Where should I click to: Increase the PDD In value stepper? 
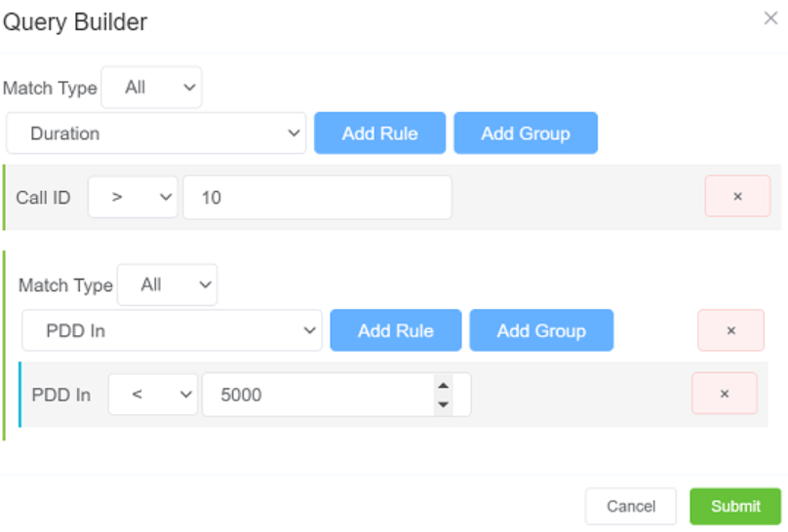coord(444,386)
